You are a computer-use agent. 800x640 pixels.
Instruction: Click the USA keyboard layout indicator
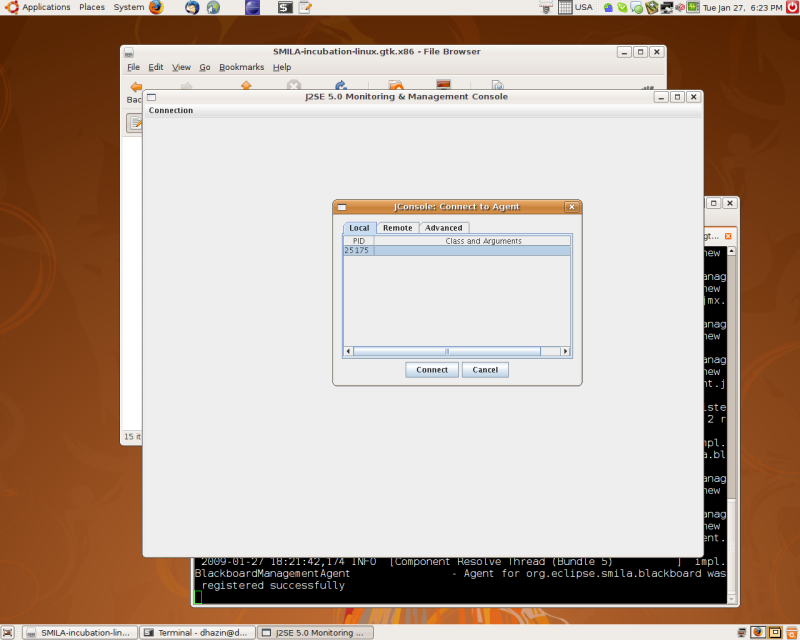pyautogui.click(x=584, y=7)
